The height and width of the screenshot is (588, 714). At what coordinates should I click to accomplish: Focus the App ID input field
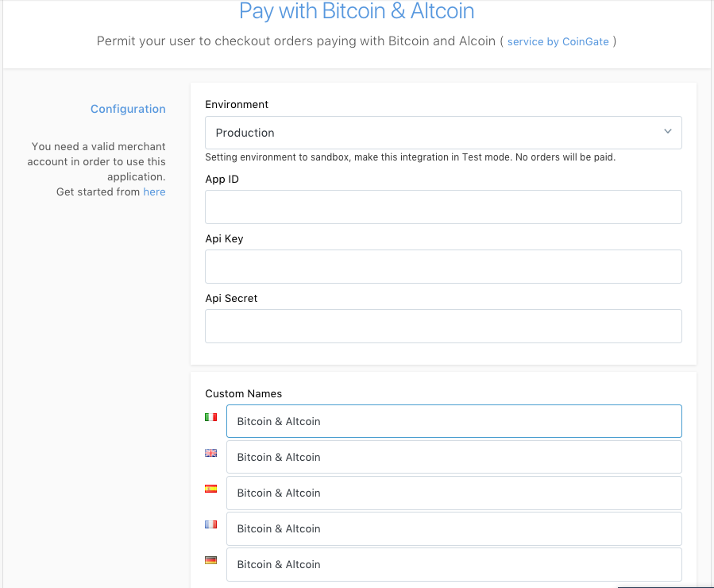[x=443, y=207]
